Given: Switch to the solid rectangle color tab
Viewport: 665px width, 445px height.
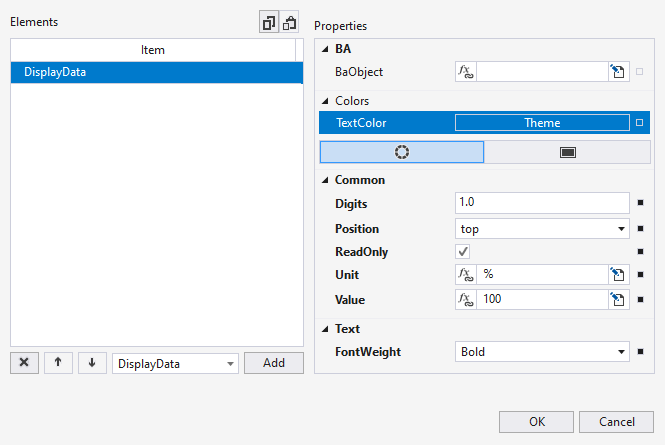Looking at the screenshot, I should pos(567,152).
